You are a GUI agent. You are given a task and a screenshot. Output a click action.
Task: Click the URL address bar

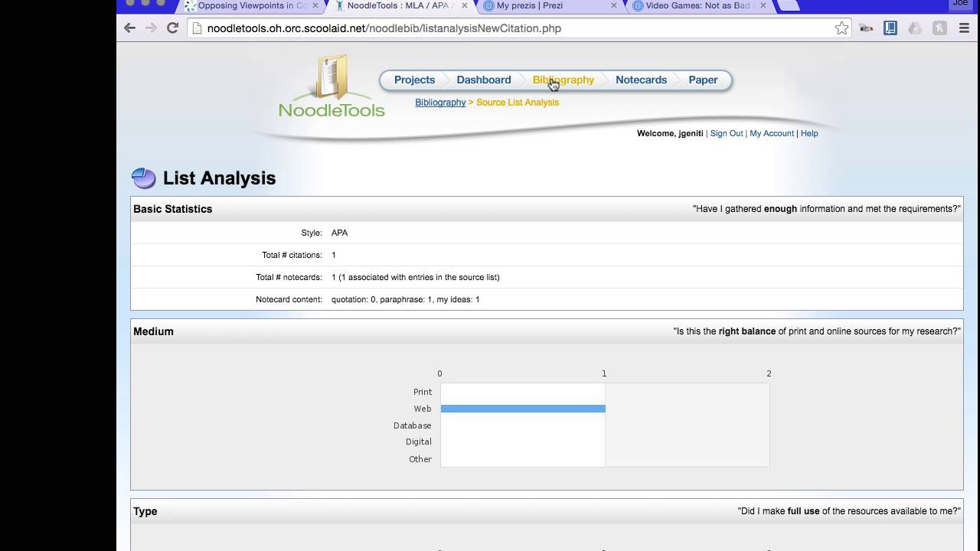(519, 28)
